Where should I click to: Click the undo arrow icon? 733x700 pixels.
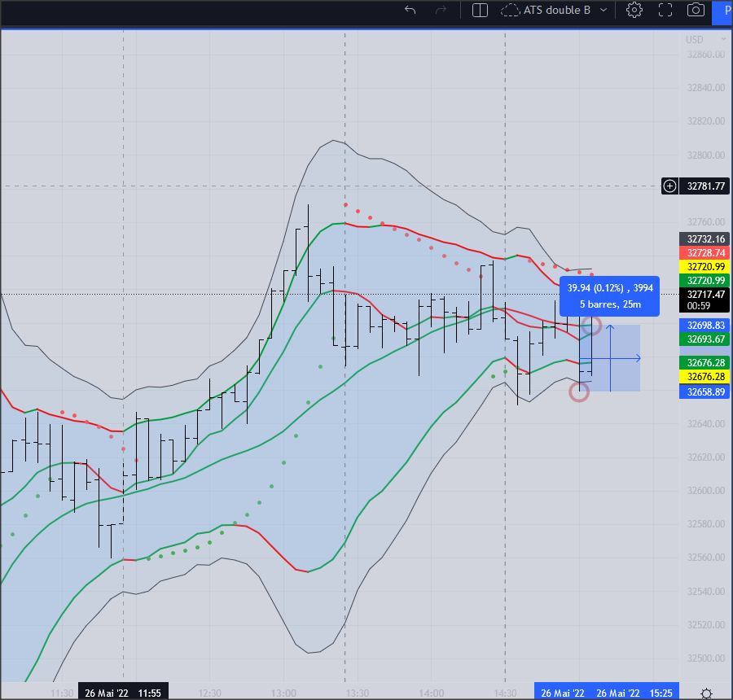[x=410, y=10]
